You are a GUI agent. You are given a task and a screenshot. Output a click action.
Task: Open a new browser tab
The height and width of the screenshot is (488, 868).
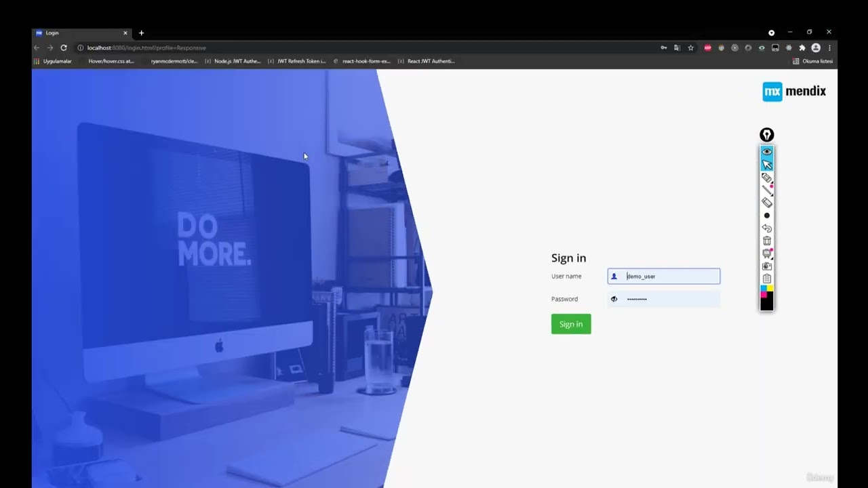[x=141, y=33]
